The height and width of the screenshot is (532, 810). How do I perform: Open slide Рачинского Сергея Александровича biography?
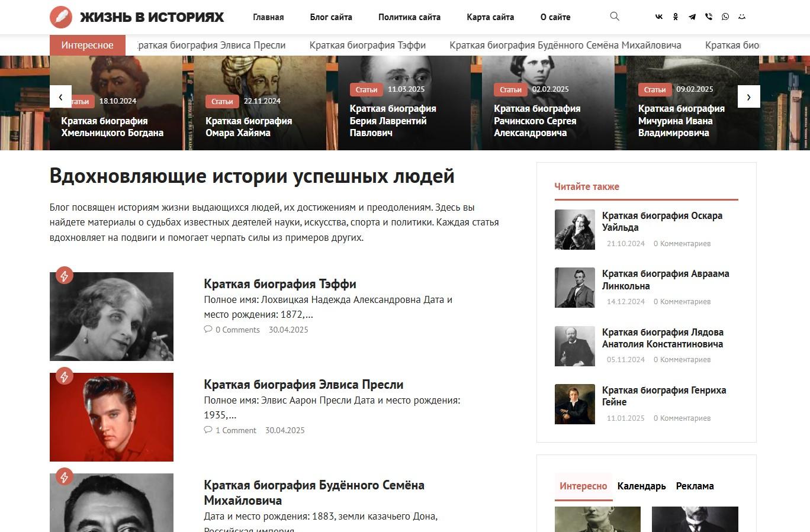tap(537, 121)
